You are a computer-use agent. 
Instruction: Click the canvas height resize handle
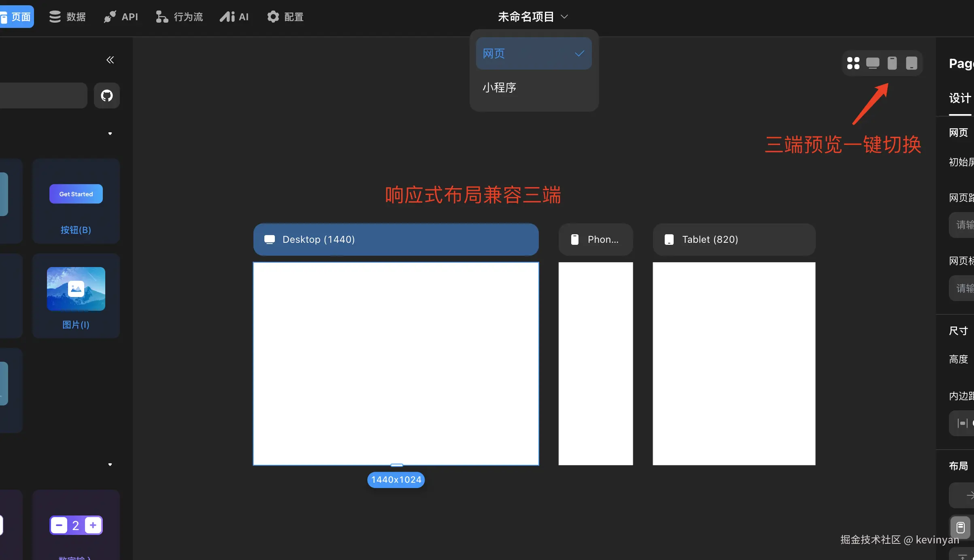(x=396, y=465)
